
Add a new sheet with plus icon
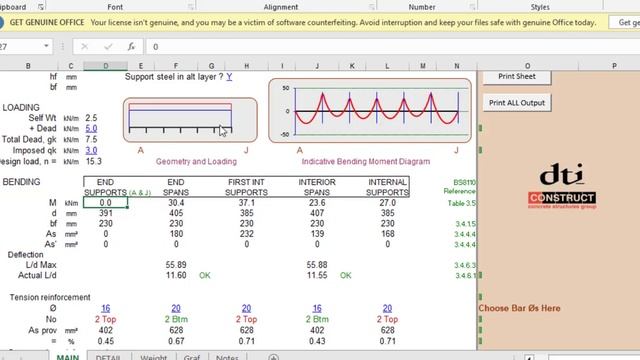pos(273,358)
